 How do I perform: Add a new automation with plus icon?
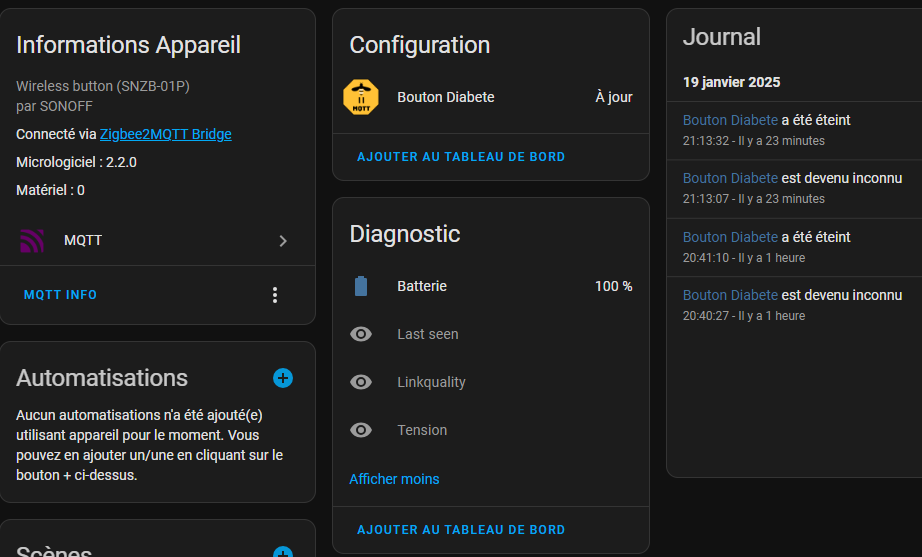point(283,378)
